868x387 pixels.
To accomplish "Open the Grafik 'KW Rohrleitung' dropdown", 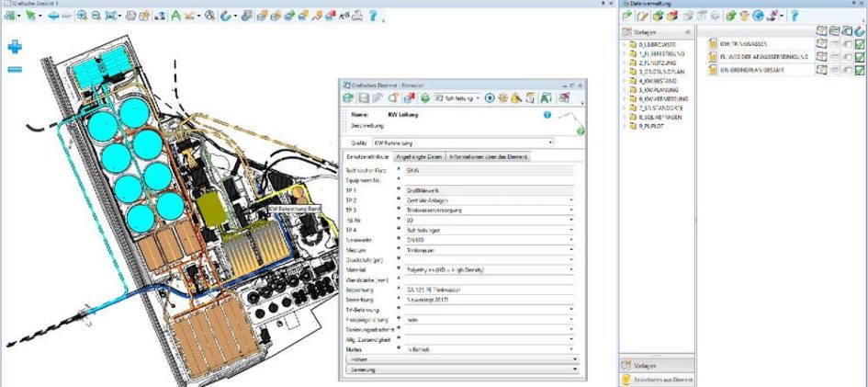I will point(550,142).
